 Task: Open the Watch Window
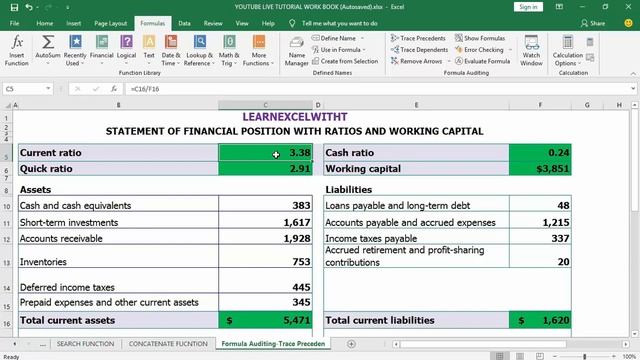tap(531, 51)
